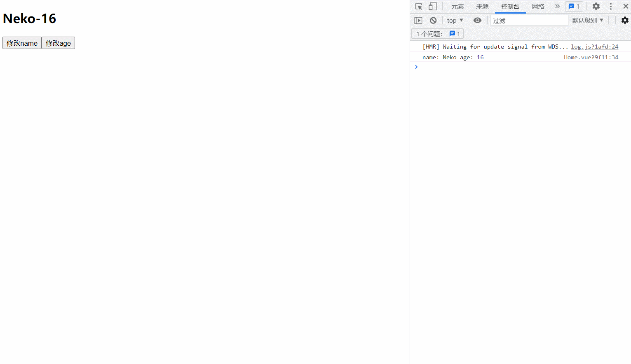Toggle the device emulation toolbar
631x364 pixels.
click(432, 6)
